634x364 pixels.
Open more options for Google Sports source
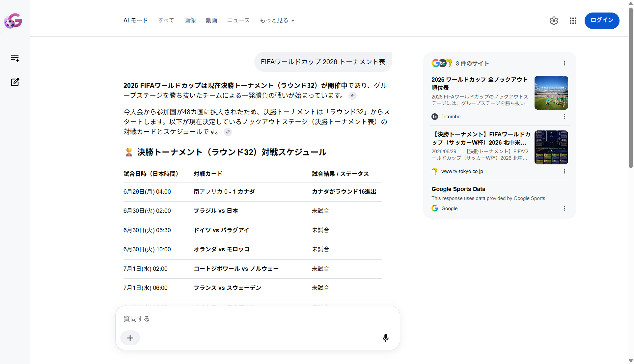[565, 208]
